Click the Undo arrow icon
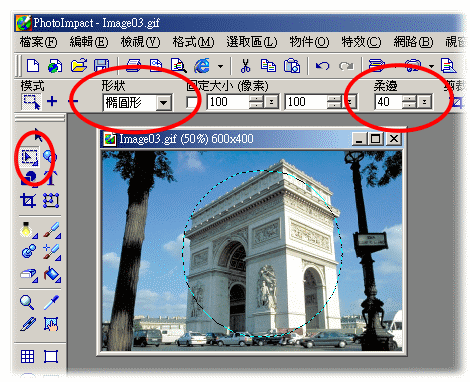Viewport: 470px width, 382px height. 322,66
